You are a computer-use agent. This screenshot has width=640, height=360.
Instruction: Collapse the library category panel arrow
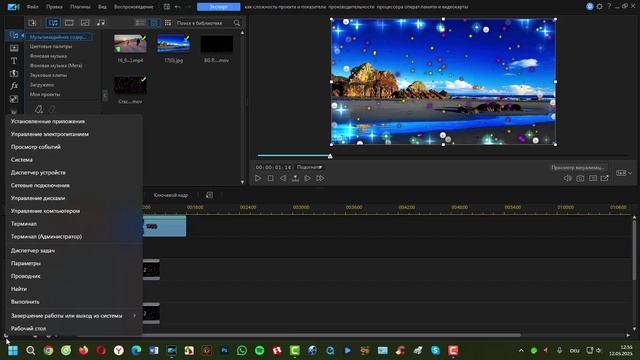tap(104, 95)
